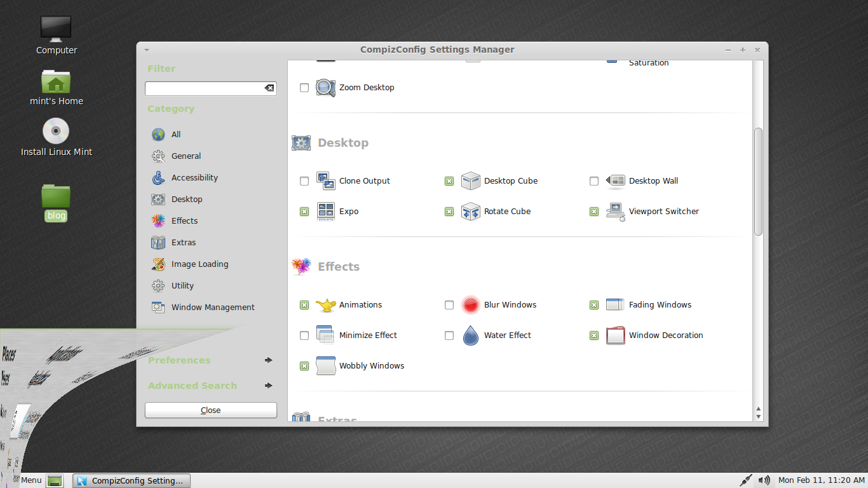The height and width of the screenshot is (488, 868).
Task: Click the show desktop panel icon
Action: (55, 481)
